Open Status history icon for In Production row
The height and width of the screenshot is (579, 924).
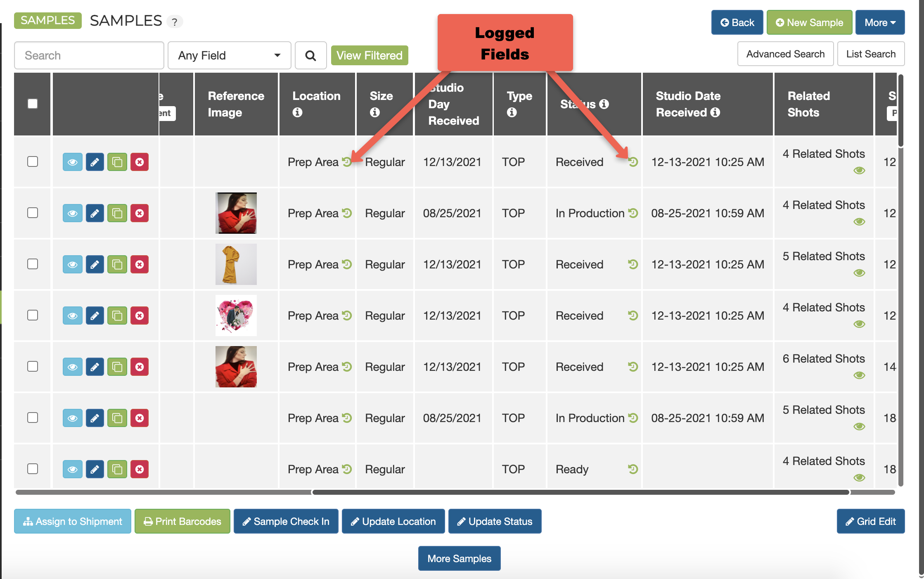pos(633,213)
